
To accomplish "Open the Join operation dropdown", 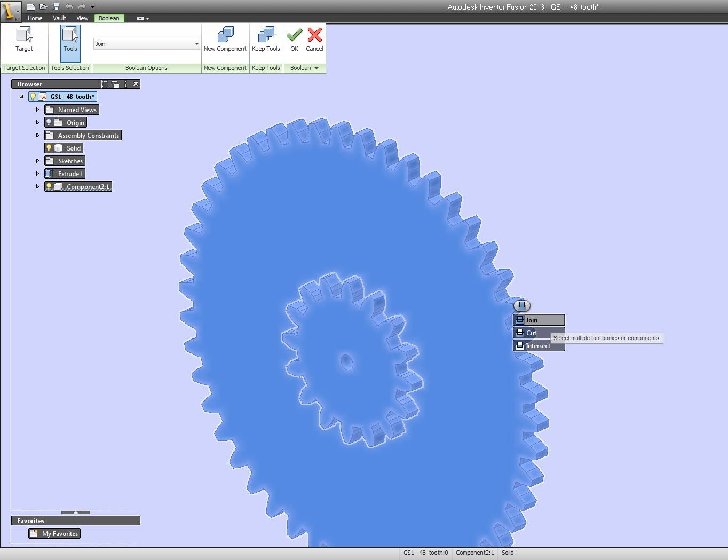I will 196,44.
